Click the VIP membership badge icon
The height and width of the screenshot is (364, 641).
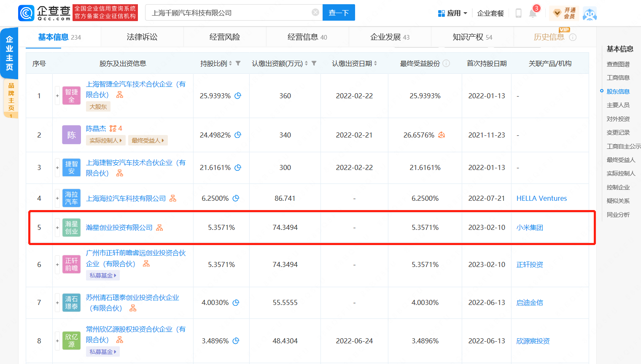[564, 13]
